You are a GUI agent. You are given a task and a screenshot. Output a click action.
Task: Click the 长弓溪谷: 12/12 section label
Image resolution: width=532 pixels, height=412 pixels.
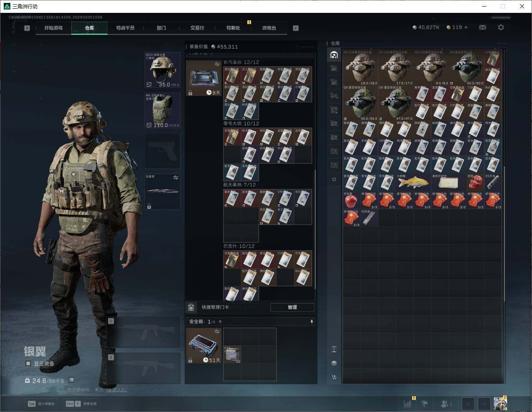[241, 62]
